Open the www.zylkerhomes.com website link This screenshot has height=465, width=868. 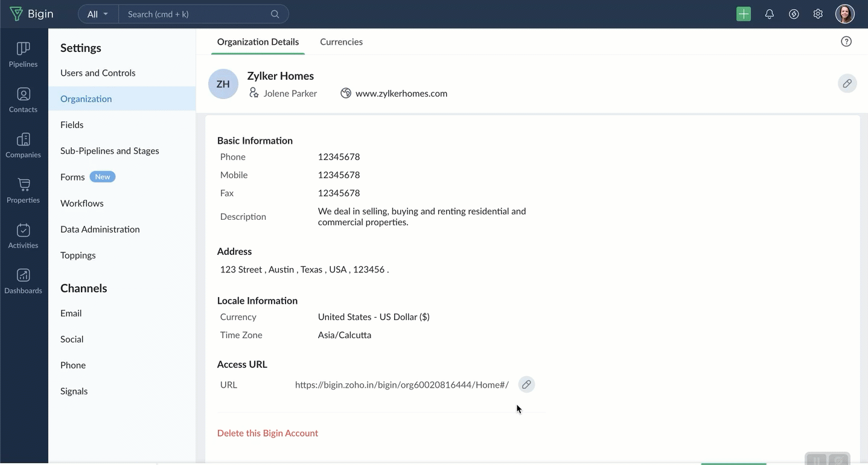point(401,93)
